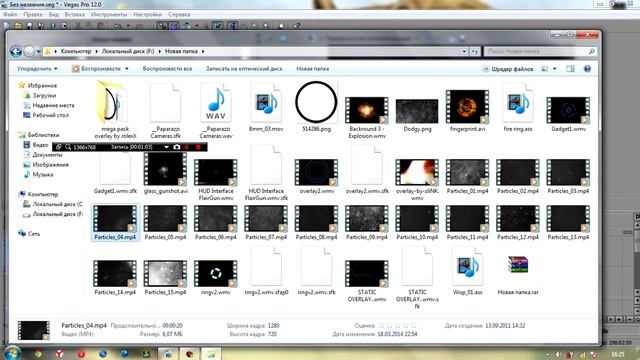The height and width of the screenshot is (360, 640).
Task: Select Избранное in the navigation pane
Action: (42, 86)
